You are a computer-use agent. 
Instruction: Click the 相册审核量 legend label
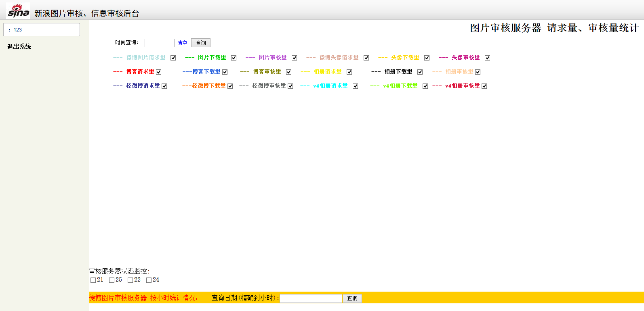[459, 72]
